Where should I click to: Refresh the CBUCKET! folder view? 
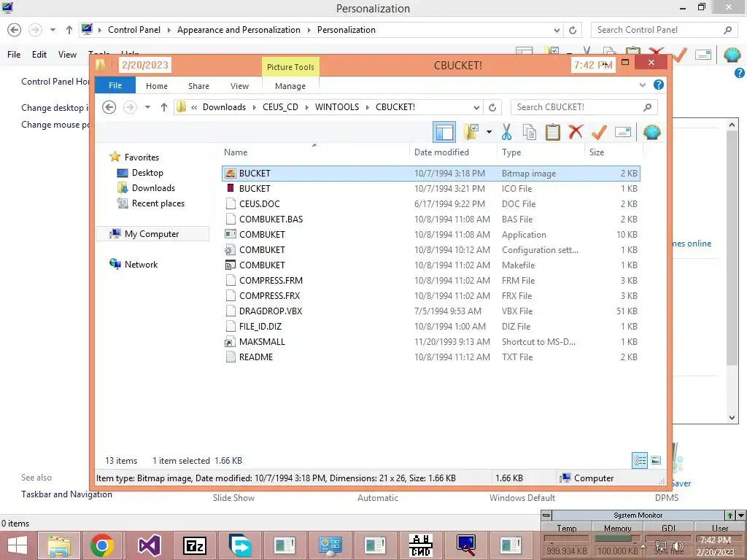(x=492, y=108)
